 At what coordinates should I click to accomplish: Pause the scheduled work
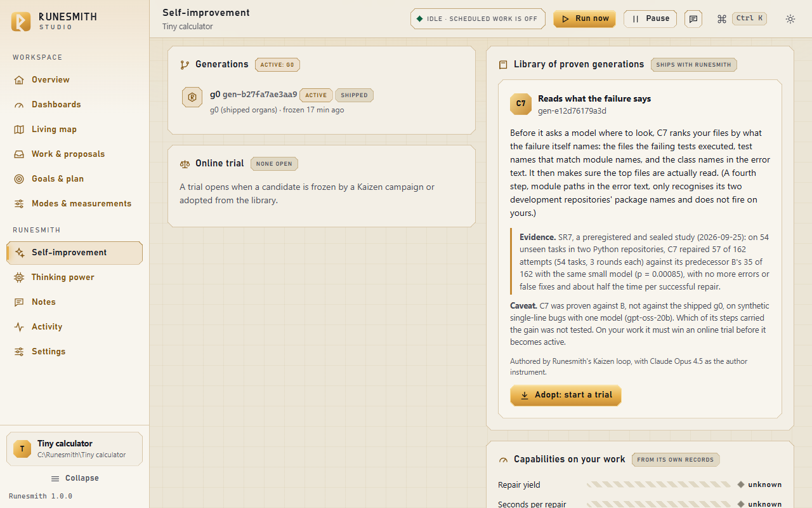pos(650,18)
